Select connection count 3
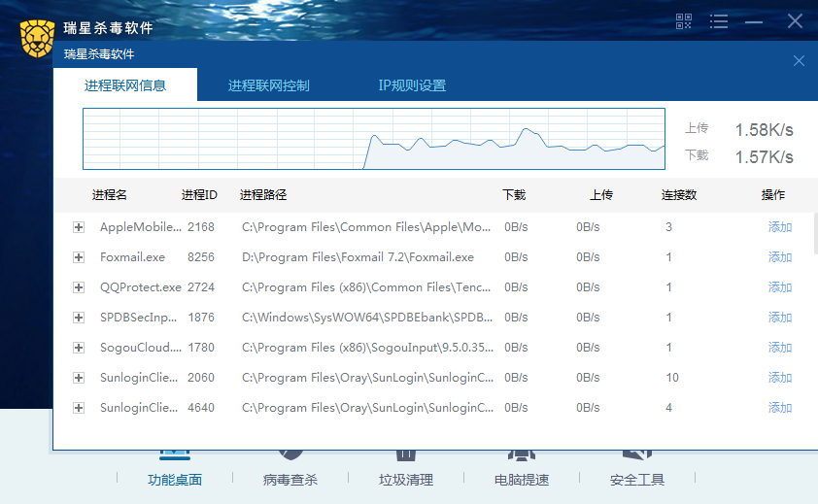The width and height of the screenshot is (818, 504). click(668, 227)
